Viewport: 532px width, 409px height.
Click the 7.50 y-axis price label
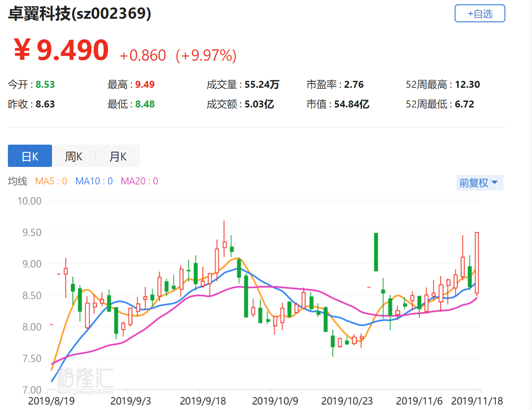coord(31,358)
